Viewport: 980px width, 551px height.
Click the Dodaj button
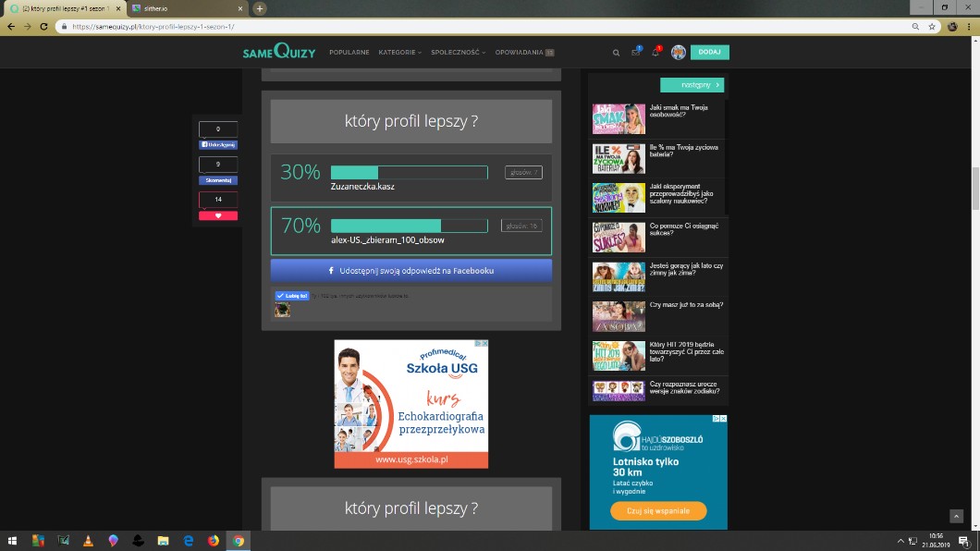[709, 53]
